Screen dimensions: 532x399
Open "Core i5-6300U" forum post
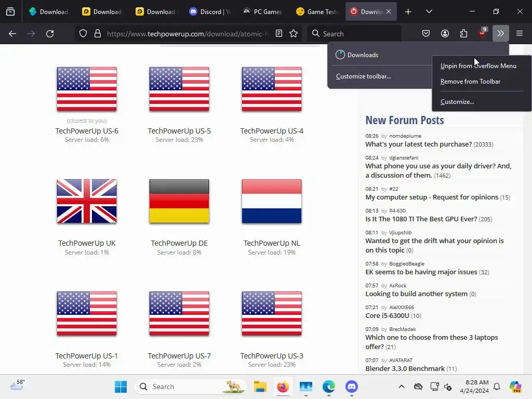[387, 315]
